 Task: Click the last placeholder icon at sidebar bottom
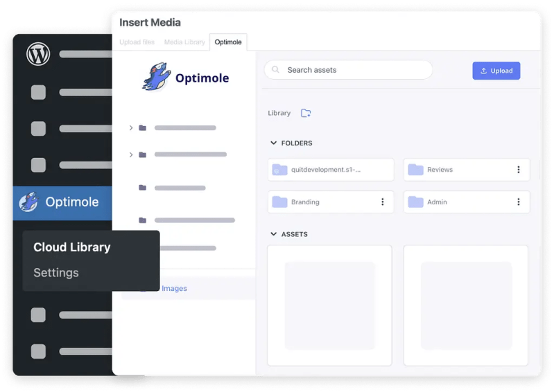pos(38,351)
